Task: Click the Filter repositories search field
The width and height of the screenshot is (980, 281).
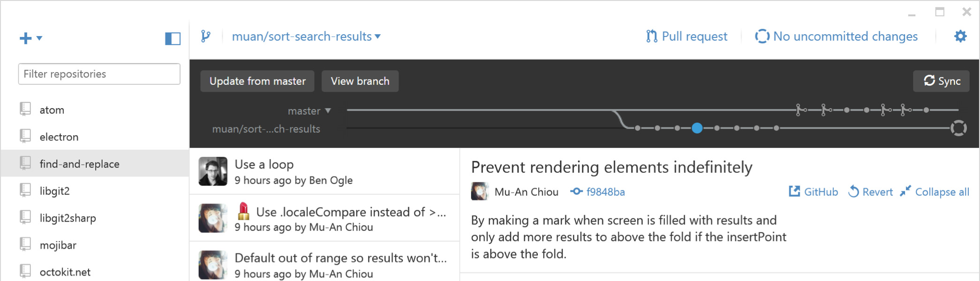Action: click(x=98, y=74)
